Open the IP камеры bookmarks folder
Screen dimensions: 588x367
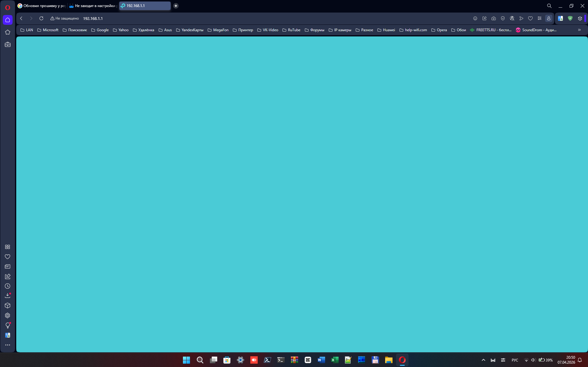point(340,30)
